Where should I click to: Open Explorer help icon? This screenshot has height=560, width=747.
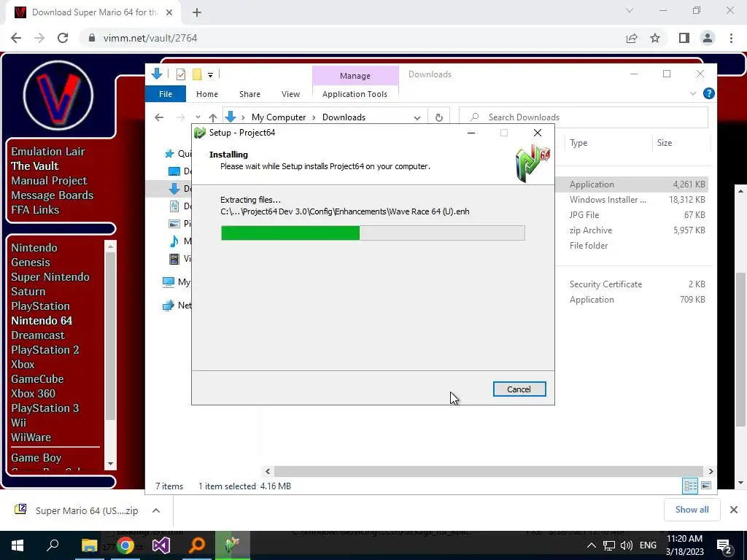point(708,93)
